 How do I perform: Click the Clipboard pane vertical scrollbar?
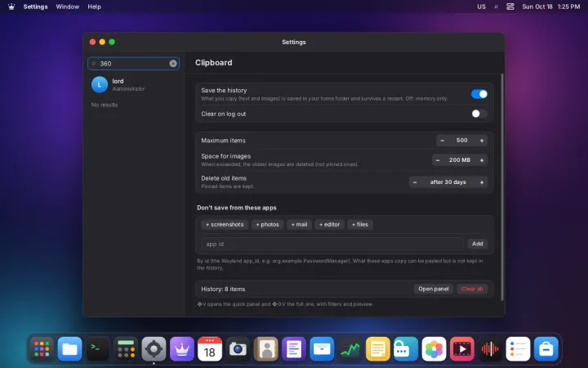[502, 186]
